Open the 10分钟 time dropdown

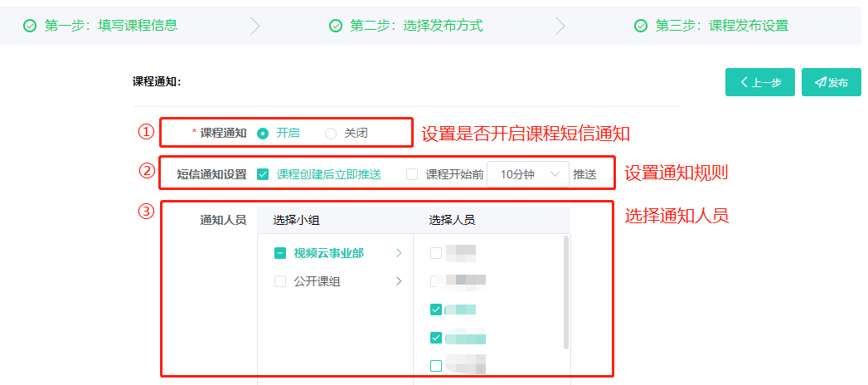(528, 174)
